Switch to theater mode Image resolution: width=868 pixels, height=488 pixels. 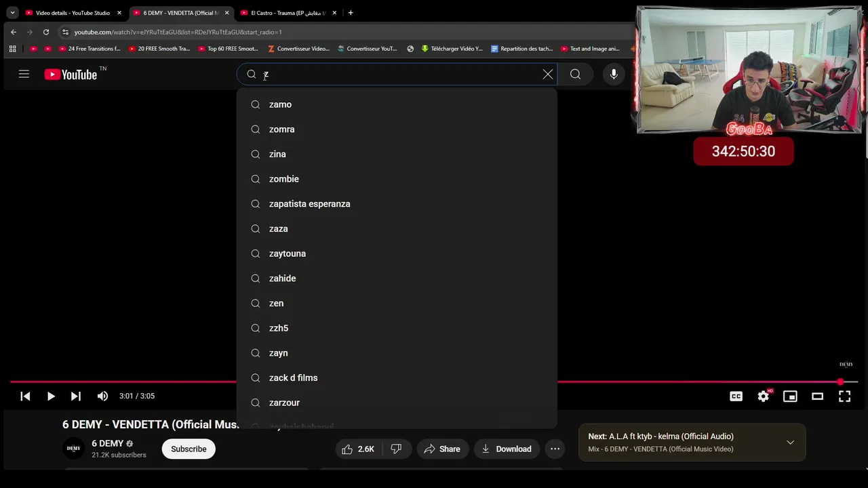click(x=817, y=396)
